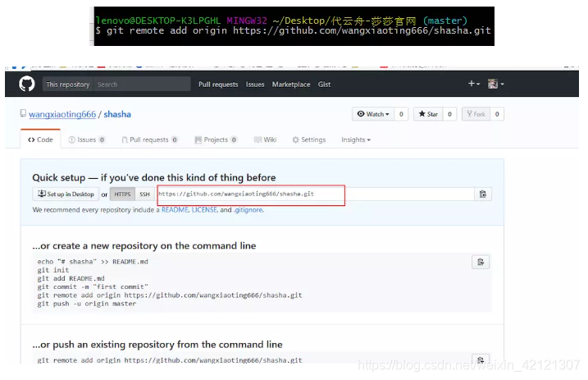Expand the Watch notifications dropdown
This screenshot has height=380, width=588.
373,114
